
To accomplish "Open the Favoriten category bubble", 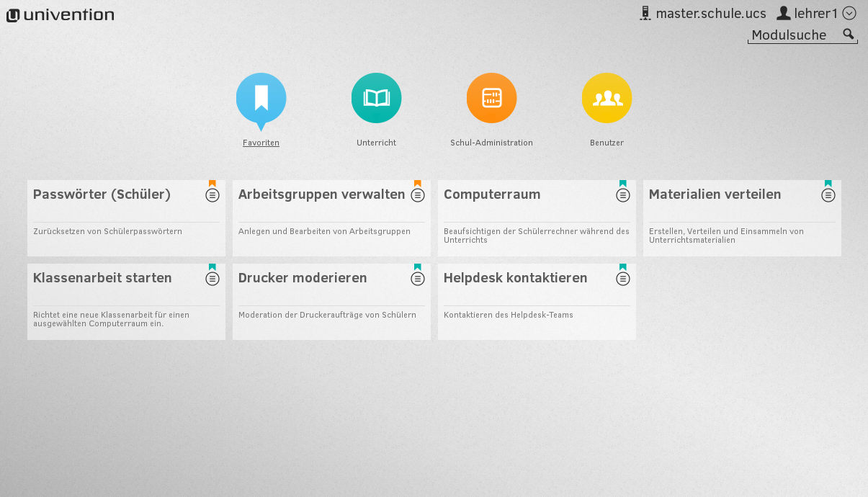I will 261,99.
